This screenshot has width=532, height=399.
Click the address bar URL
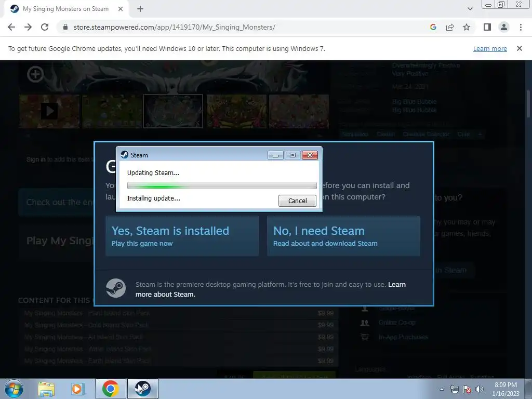[x=175, y=27]
